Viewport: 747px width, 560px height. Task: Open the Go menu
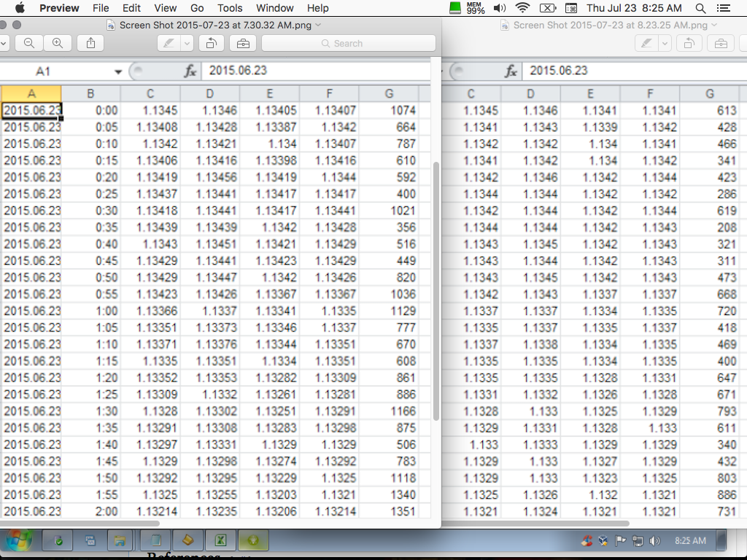197,8
